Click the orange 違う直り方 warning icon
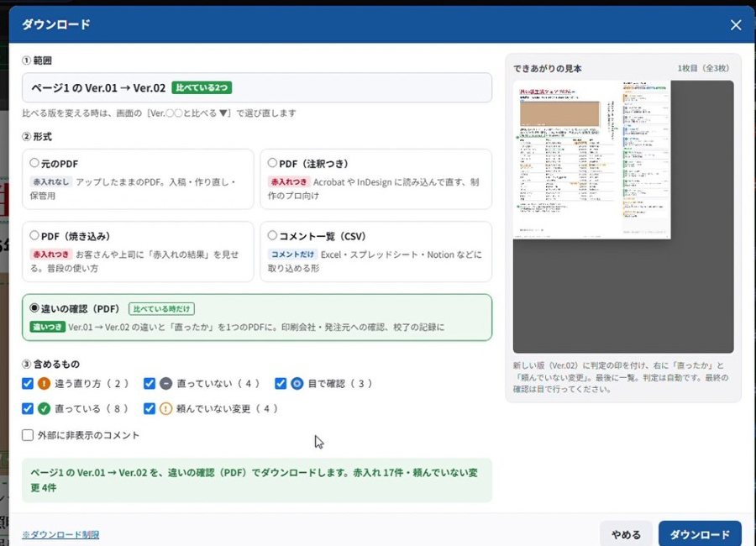 click(x=44, y=383)
